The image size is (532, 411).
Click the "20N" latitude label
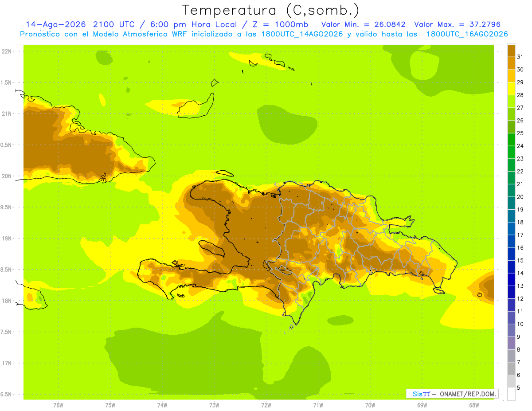click(x=7, y=176)
